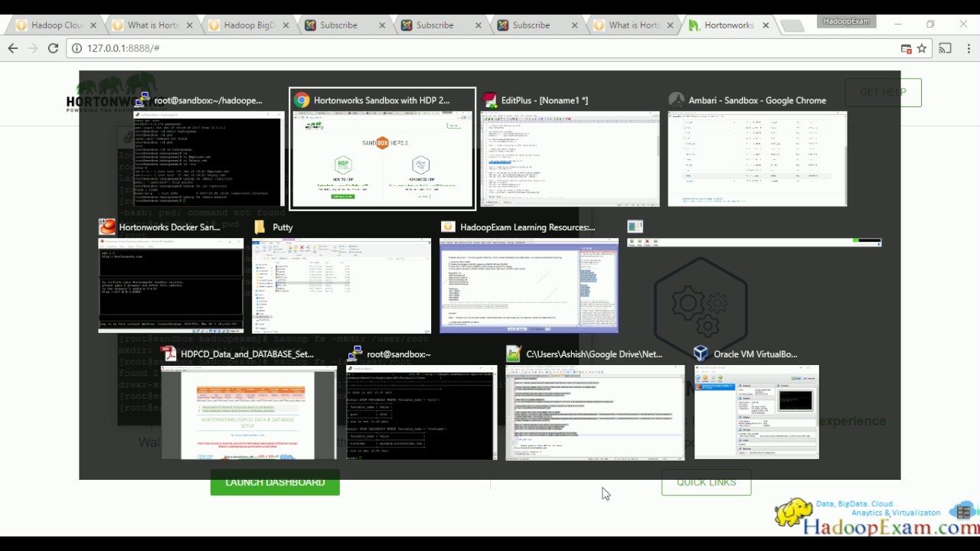The width and height of the screenshot is (980, 551).
Task: Click the address bar showing 127.0.0.1:8888/#
Action: (490, 48)
